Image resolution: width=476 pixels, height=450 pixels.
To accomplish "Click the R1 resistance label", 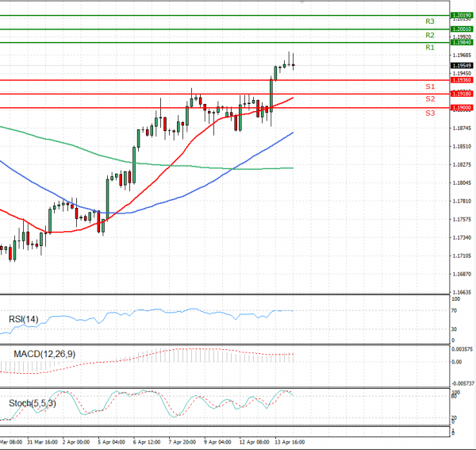I will pyautogui.click(x=430, y=48).
